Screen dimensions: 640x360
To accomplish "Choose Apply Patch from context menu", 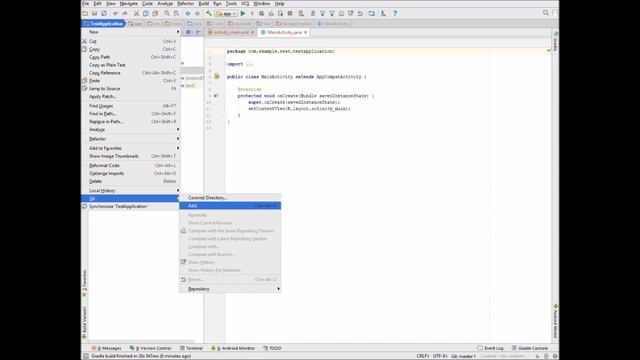I will (131, 96).
